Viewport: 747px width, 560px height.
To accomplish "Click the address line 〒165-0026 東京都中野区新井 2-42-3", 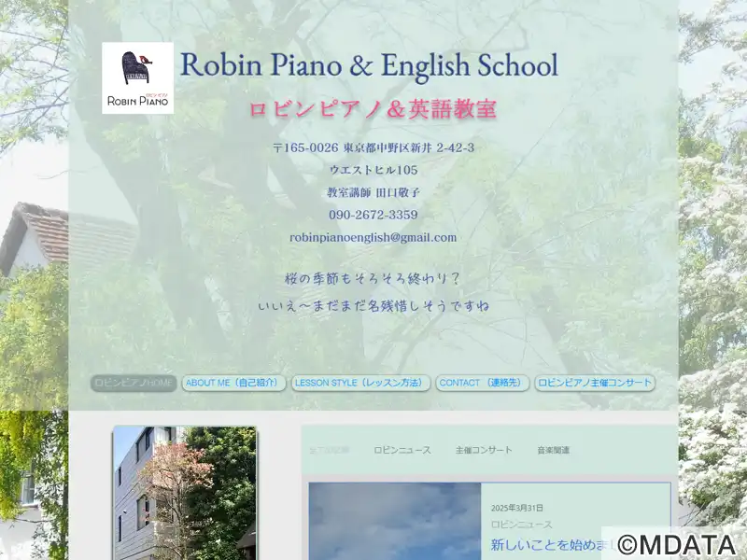I will click(373, 147).
